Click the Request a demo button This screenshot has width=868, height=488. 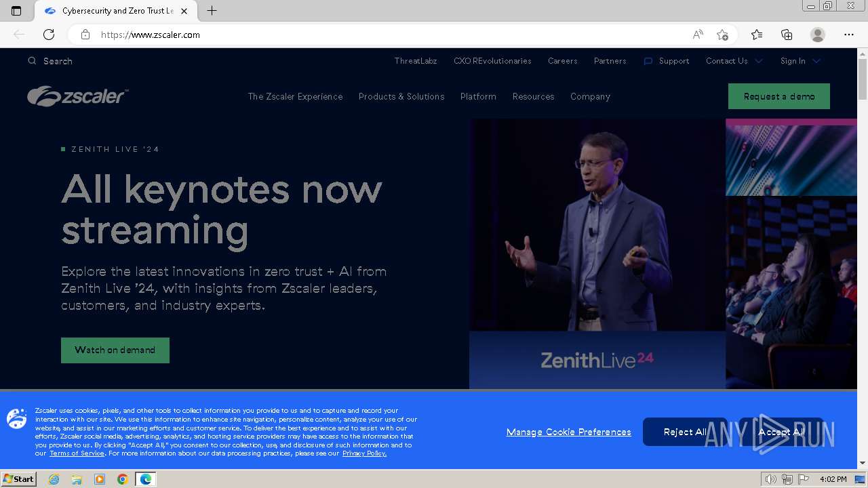(779, 96)
